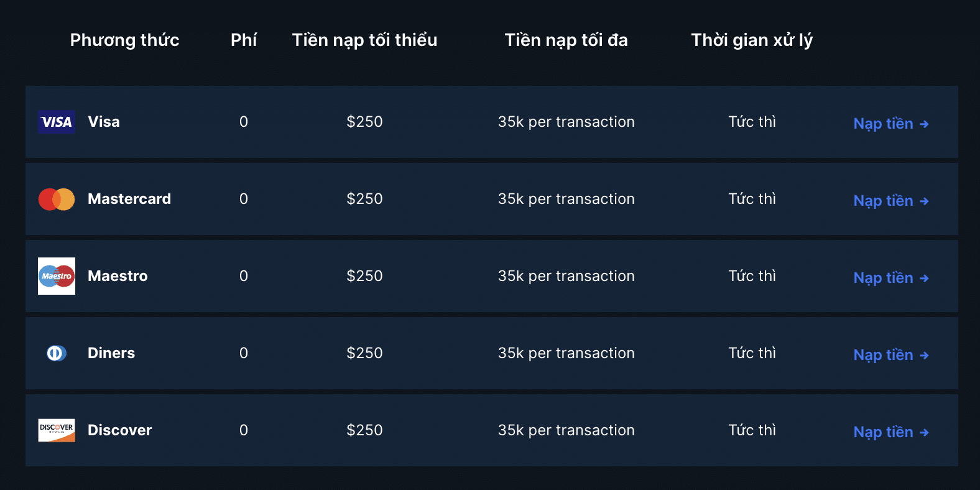Select the Phương thức column header
The width and height of the screenshot is (980, 490).
click(124, 40)
